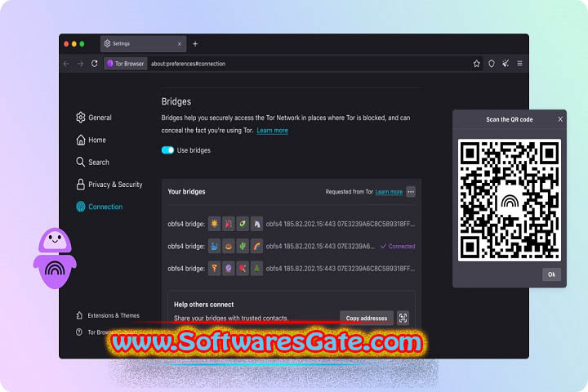The height and width of the screenshot is (392, 588).
Task: Click the Tor Browser identity badge
Action: (x=126, y=64)
